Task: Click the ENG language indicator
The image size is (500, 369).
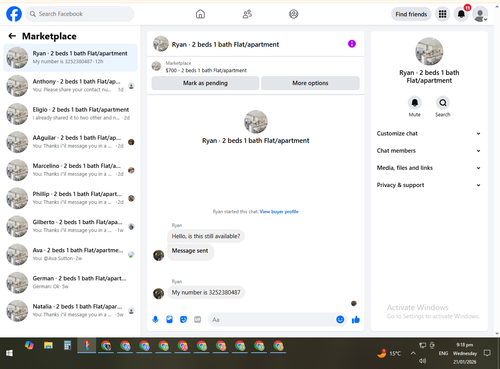Action: click(443, 353)
